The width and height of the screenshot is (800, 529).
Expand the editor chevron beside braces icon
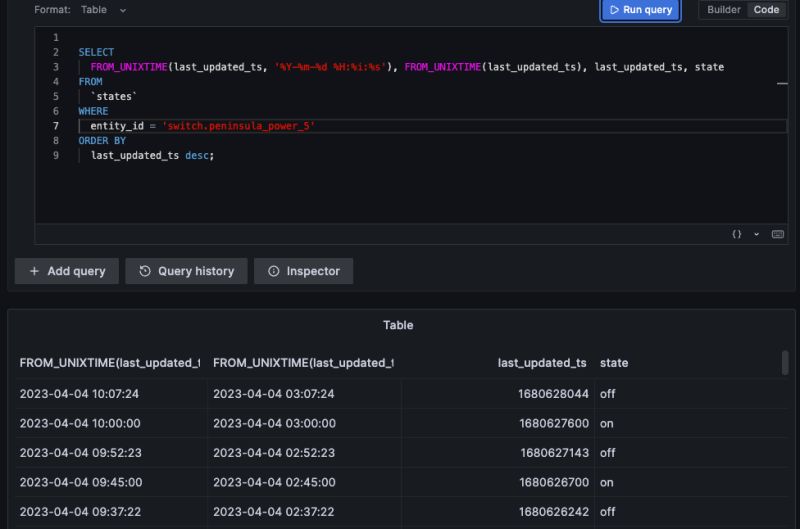click(x=756, y=234)
